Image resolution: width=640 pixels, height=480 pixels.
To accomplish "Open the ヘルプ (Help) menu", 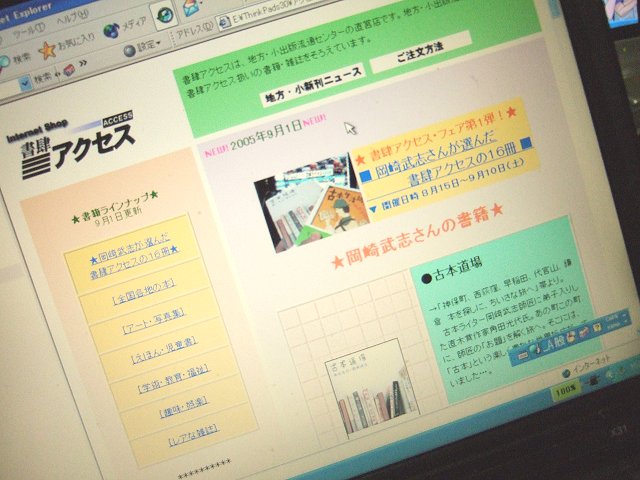I will (71, 20).
